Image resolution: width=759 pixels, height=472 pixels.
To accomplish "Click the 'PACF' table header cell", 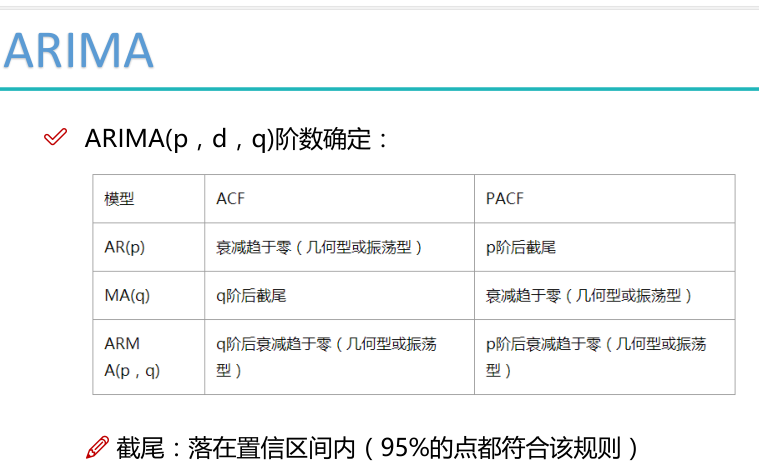I will (605, 199).
